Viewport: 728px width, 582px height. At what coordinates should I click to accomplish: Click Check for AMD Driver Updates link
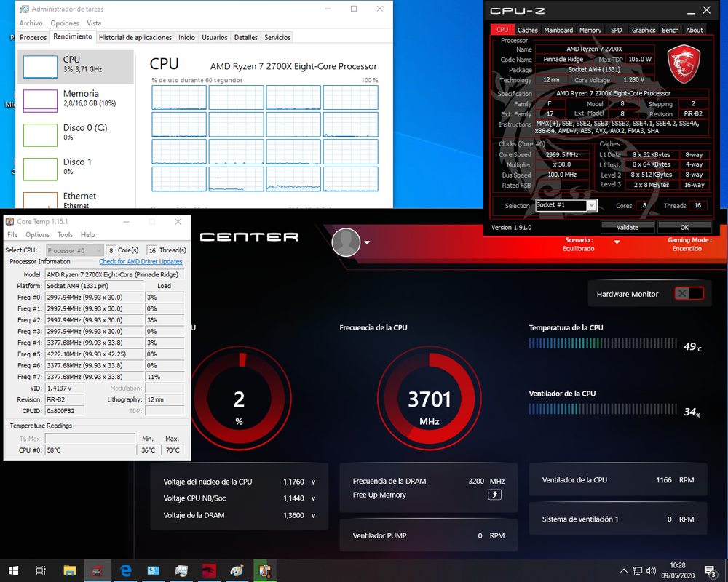141,261
